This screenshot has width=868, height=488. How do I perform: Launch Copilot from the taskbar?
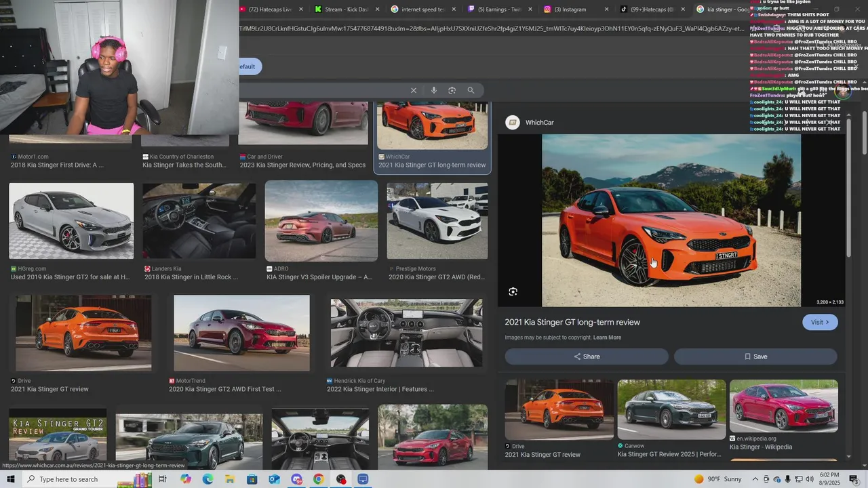[186, 479]
